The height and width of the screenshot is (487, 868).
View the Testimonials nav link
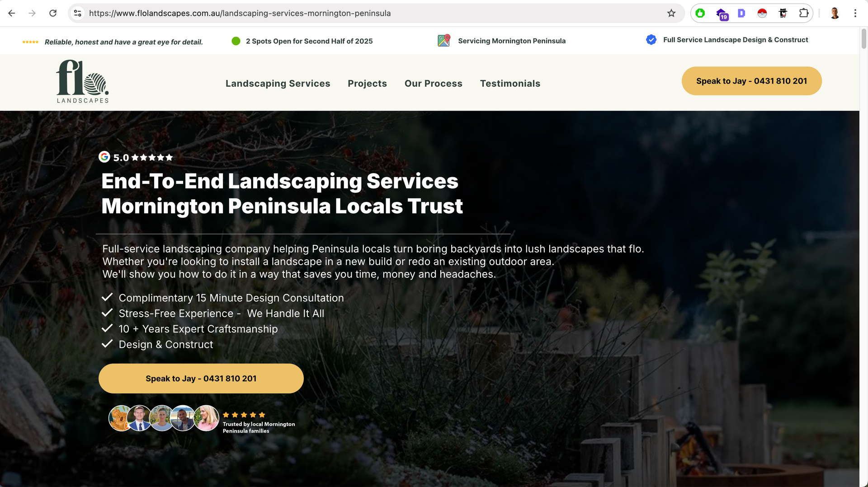[x=510, y=83]
